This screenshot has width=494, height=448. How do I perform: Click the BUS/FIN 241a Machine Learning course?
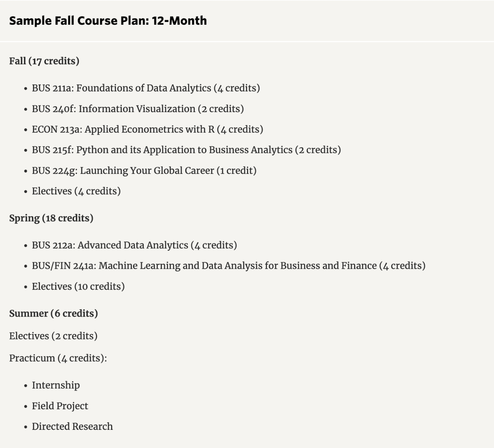click(x=228, y=266)
